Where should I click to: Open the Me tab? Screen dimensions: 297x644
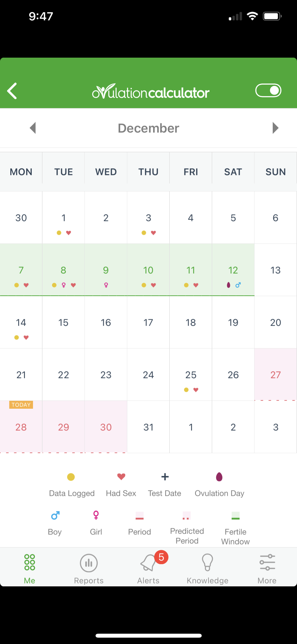coord(30,569)
